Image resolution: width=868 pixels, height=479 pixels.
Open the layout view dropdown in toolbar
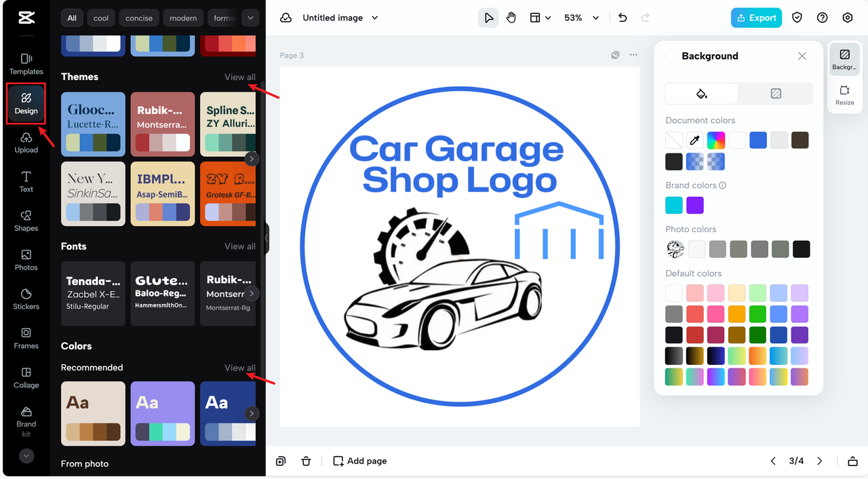click(x=540, y=18)
